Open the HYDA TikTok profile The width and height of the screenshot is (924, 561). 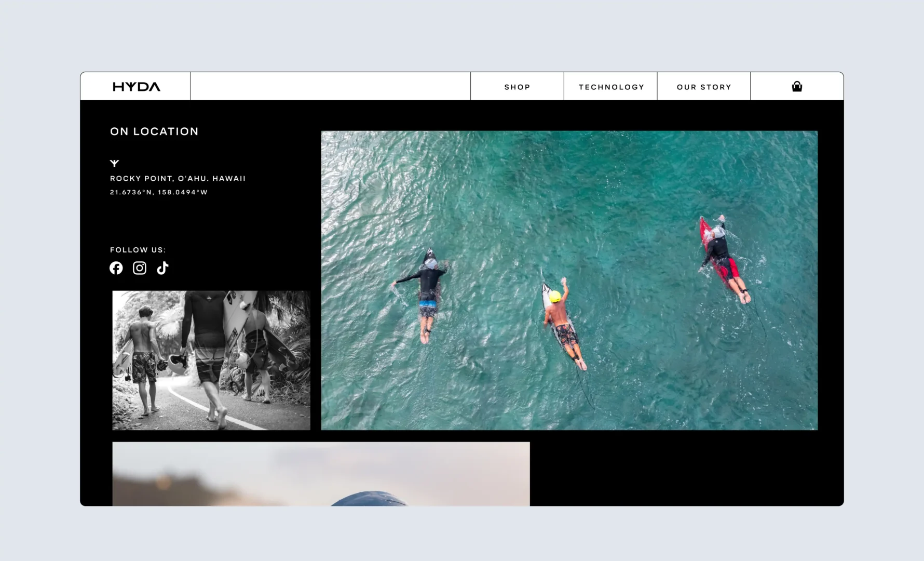coord(163,268)
